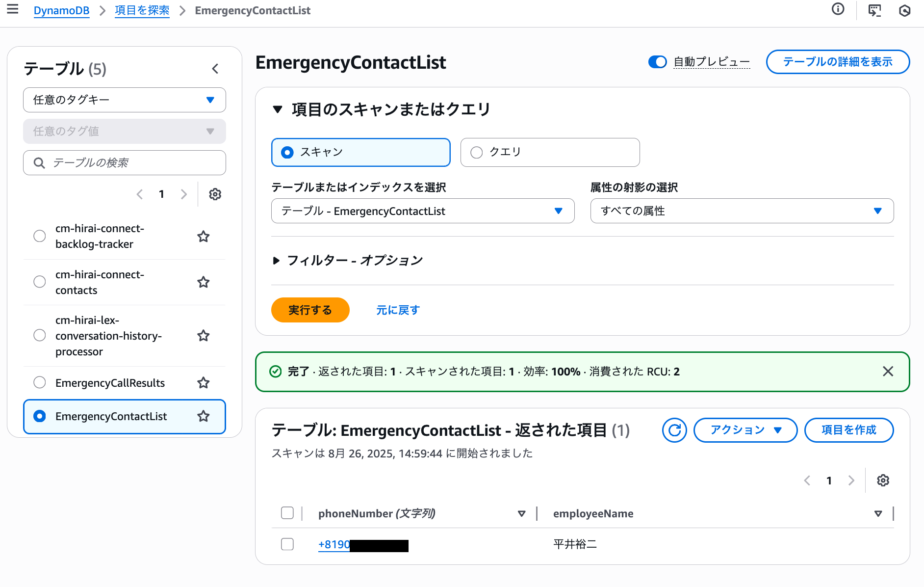Image resolution: width=924 pixels, height=587 pixels.
Task: Click the EmergencyContactList breadcrumb text
Action: coord(253,10)
